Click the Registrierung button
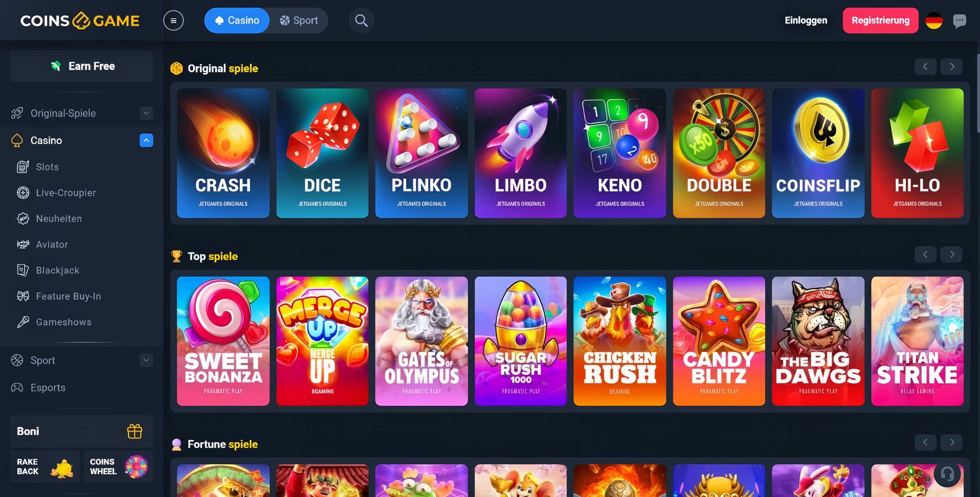Screen dimensions: 980x497 880,21
